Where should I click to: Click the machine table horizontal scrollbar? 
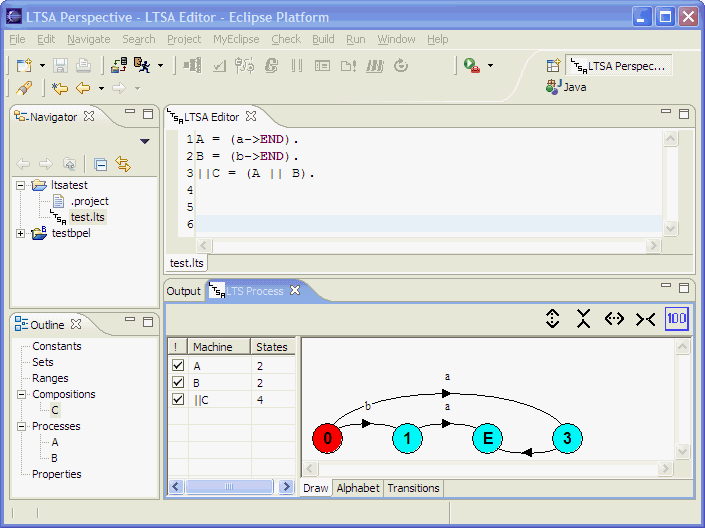click(x=228, y=487)
